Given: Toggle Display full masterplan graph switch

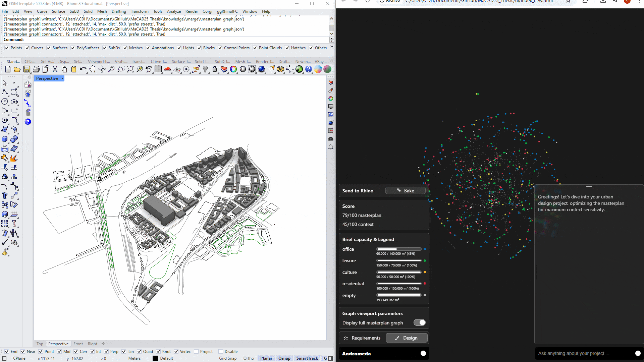Looking at the screenshot, I should pyautogui.click(x=419, y=322).
